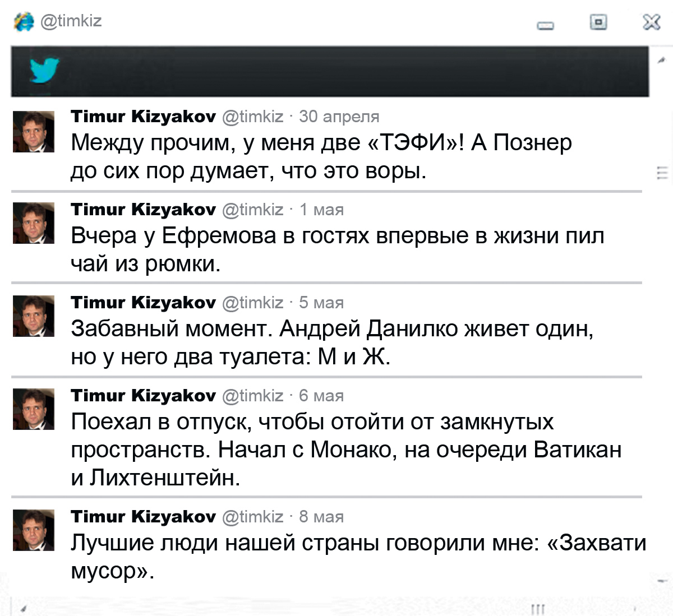Click the vertical scrollbar thumb grip
Viewport: 673px width, 616px height.
click(662, 173)
